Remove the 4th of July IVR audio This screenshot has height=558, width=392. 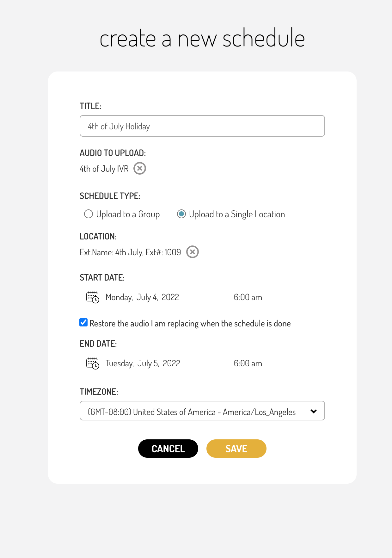[140, 168]
